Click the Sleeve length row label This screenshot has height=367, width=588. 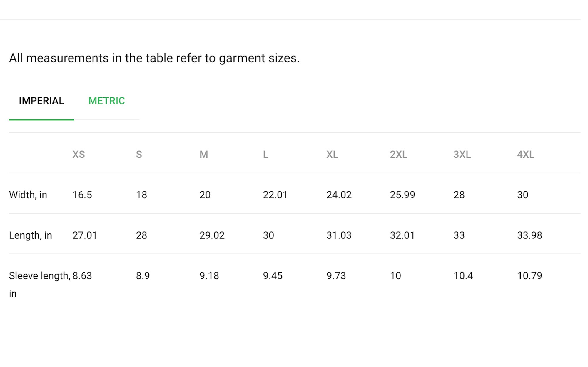[x=40, y=285]
